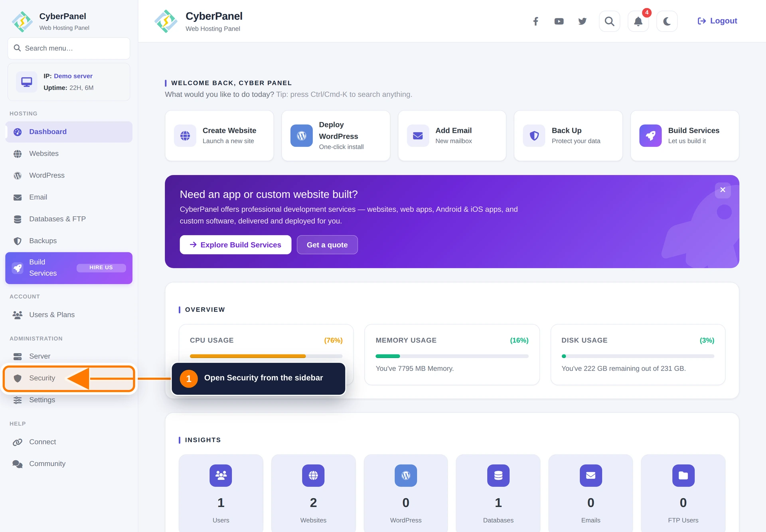This screenshot has width=766, height=532.
Task: Click the envelope icon on Add Email card
Action: 418,136
